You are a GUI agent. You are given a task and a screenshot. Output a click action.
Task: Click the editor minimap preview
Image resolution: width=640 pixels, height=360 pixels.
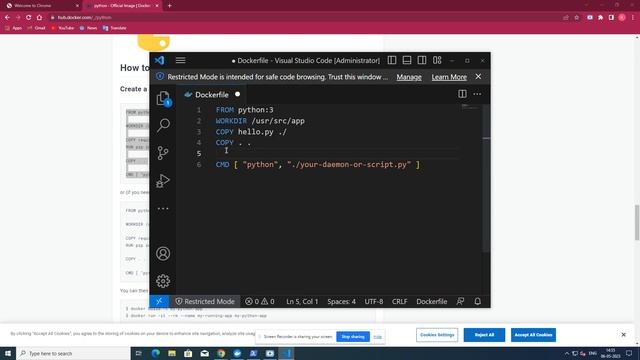pos(469,107)
